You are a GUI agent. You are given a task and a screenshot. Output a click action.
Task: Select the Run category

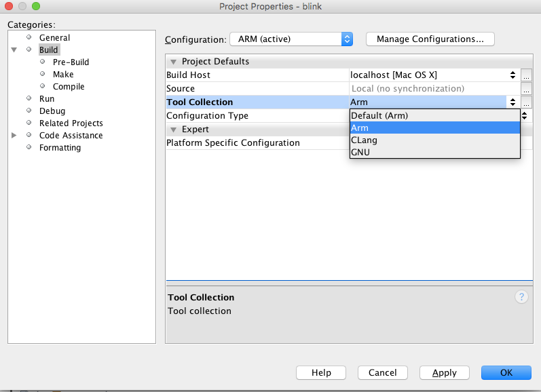click(x=47, y=98)
